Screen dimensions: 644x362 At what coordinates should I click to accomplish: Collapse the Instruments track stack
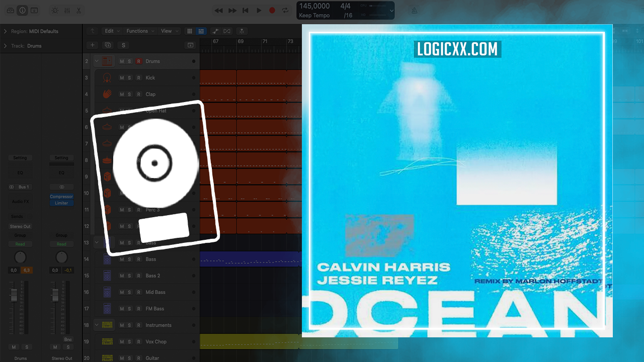[97, 325]
